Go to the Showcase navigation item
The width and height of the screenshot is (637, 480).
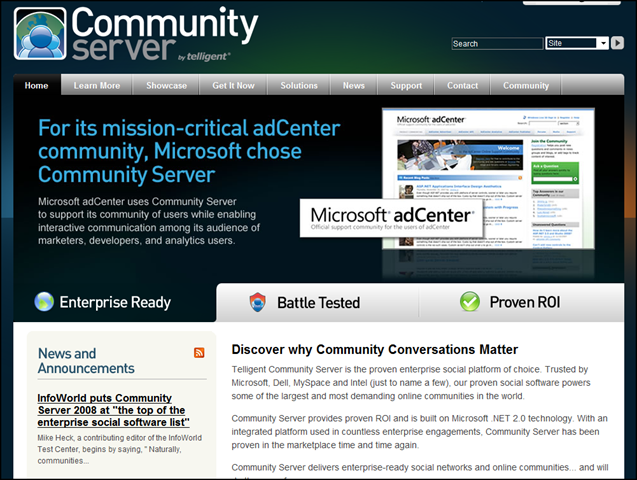point(166,86)
